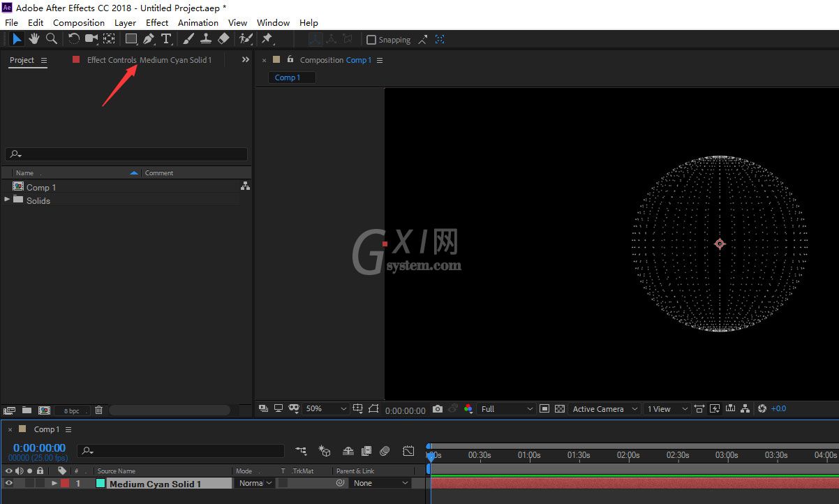This screenshot has height=504, width=839.
Task: Toggle Motion Blur for the timeline
Action: [385, 451]
